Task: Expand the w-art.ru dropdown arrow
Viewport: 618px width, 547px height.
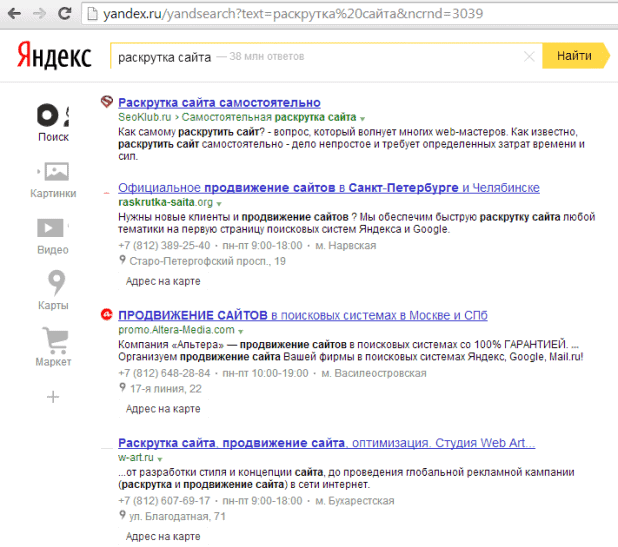Action: (x=160, y=459)
